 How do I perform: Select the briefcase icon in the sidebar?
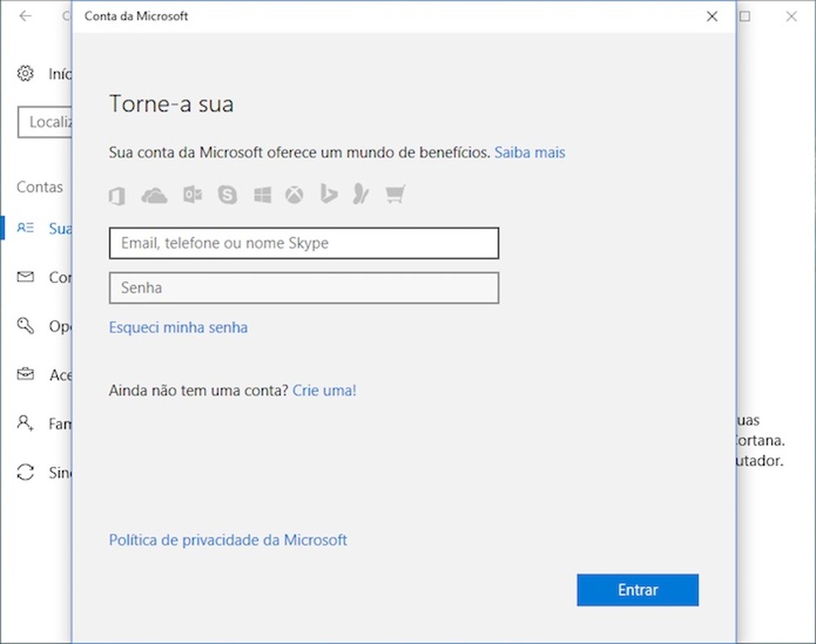[x=24, y=375]
